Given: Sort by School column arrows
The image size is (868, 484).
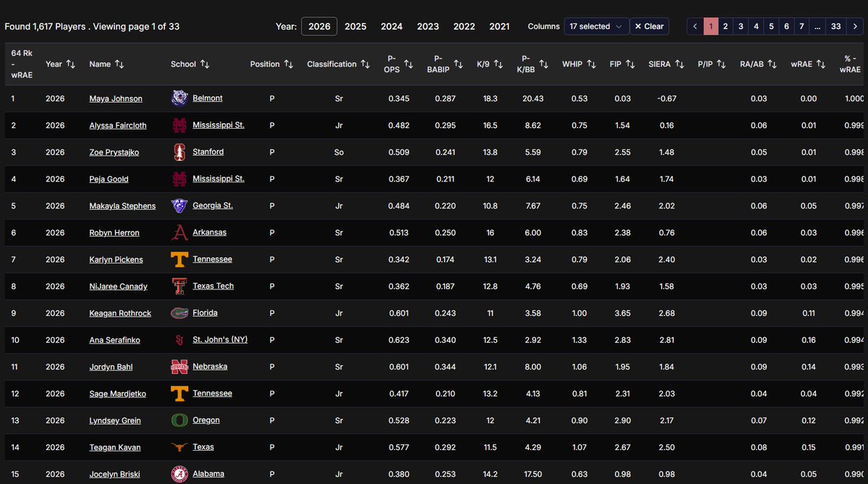Looking at the screenshot, I should [205, 64].
